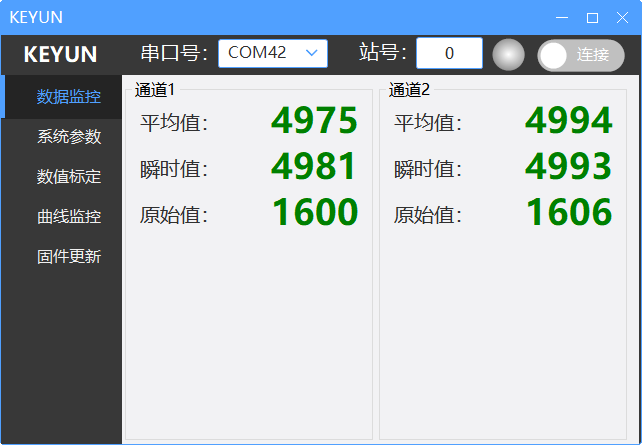642x445 pixels.
Task: Select channel 1 average value 4975
Action: (x=314, y=120)
